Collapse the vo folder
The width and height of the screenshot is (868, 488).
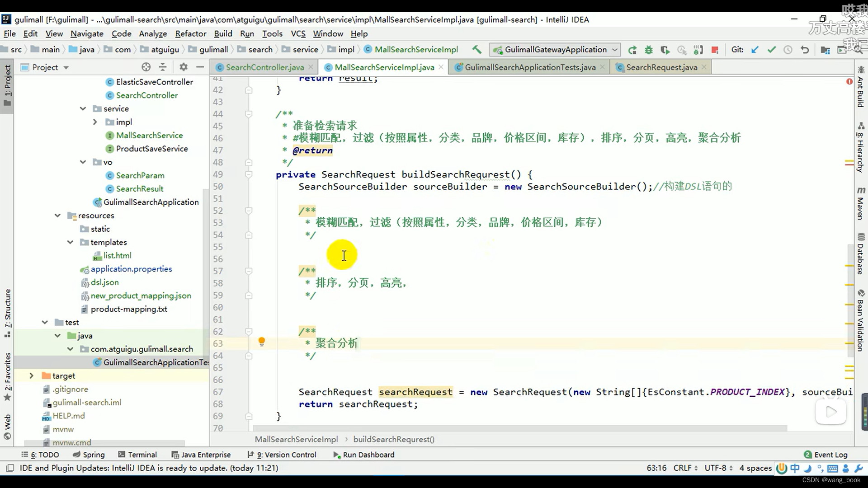tap(83, 162)
